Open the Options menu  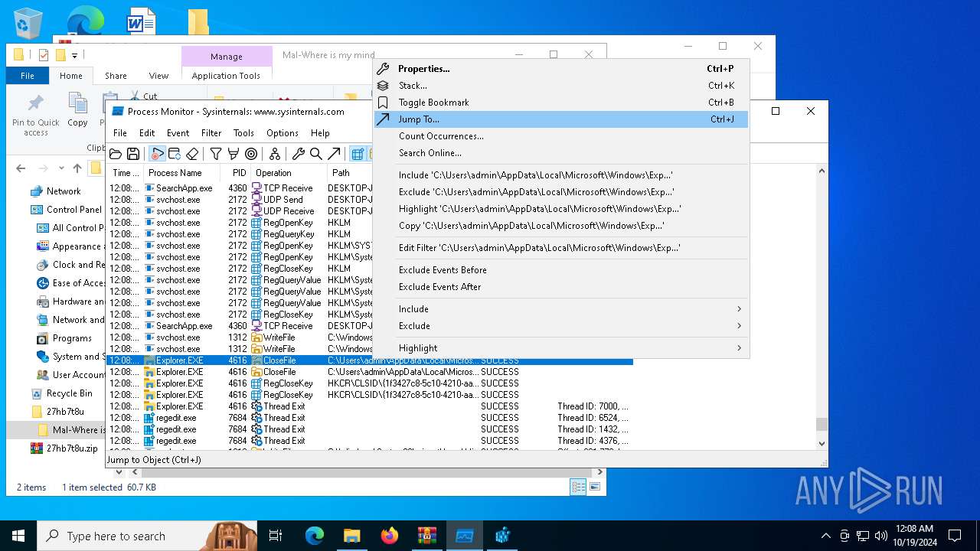283,133
